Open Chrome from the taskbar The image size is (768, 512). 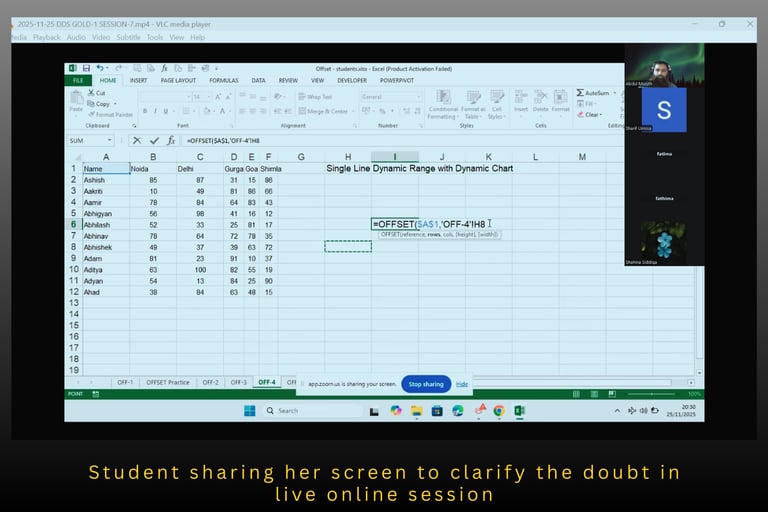point(499,411)
